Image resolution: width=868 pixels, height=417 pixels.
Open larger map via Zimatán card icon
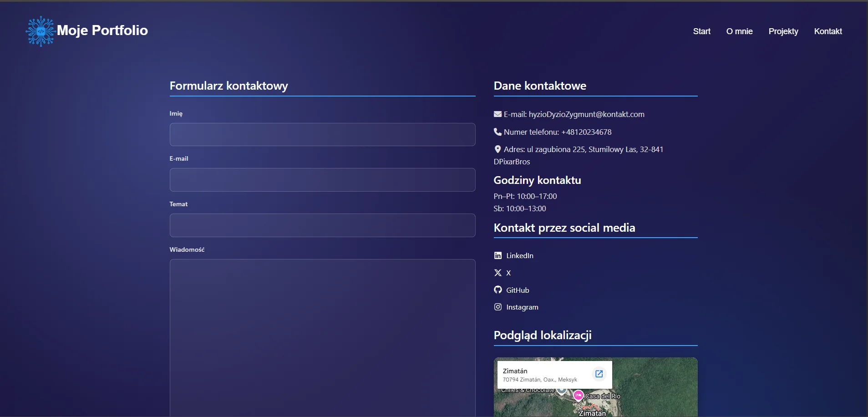point(599,374)
